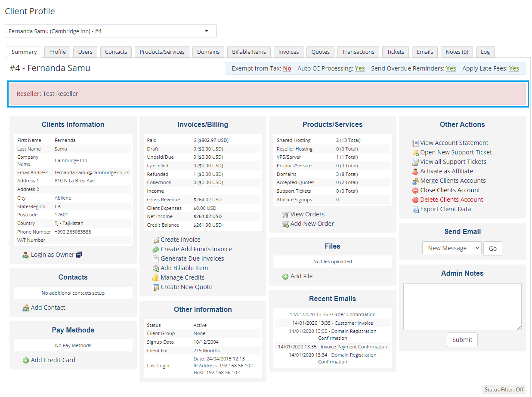The width and height of the screenshot is (532, 397).
Task: Click the Add Billable Item clock icon
Action: coord(156,268)
